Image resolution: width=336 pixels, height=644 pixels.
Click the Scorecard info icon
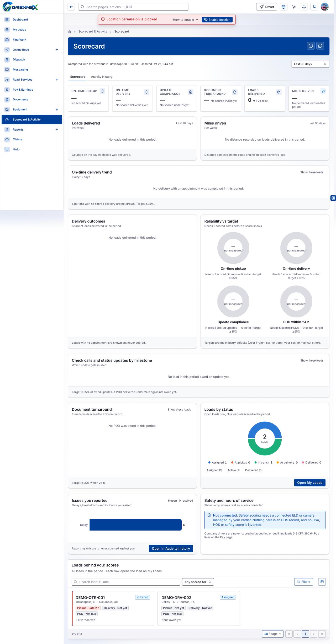[311, 46]
